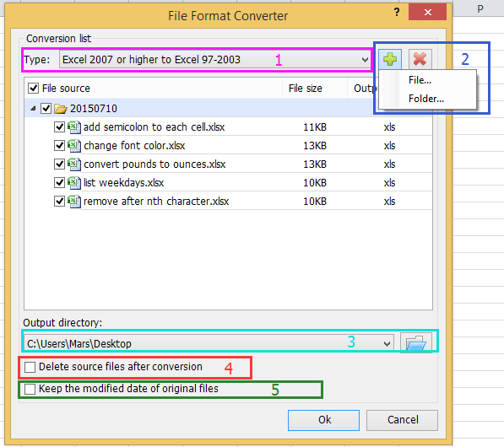Select file name remove after nth character.xlsx
Viewport: 504px width, 447px height.
[x=156, y=202]
